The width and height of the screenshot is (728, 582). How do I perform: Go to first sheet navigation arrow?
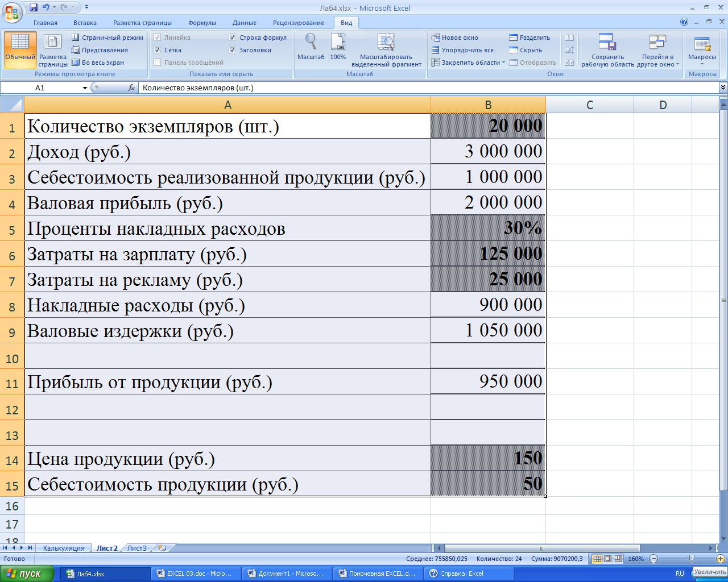tap(6, 548)
